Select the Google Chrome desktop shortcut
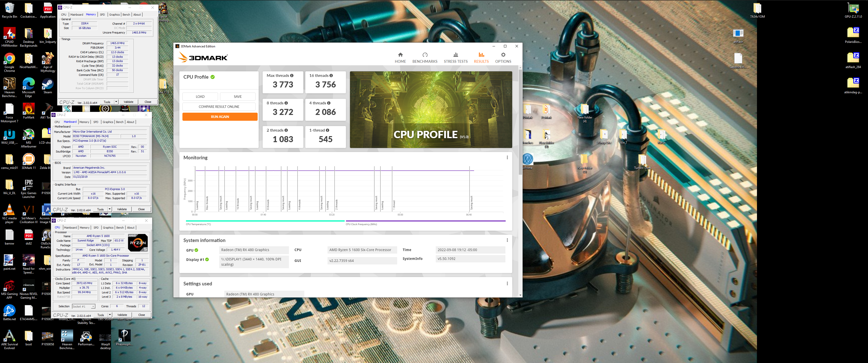The width and height of the screenshot is (868, 363). point(9,62)
